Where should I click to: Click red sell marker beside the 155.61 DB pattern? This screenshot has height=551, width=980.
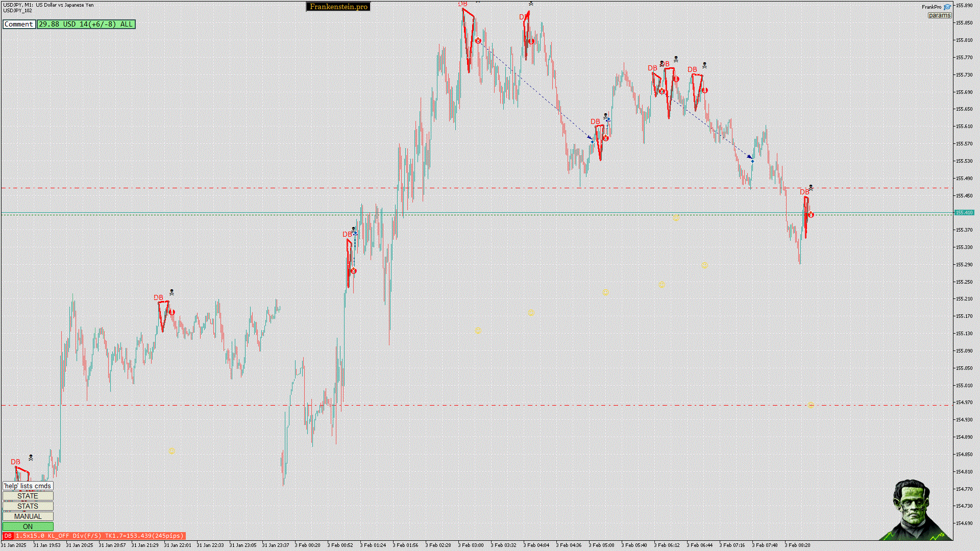(605, 138)
